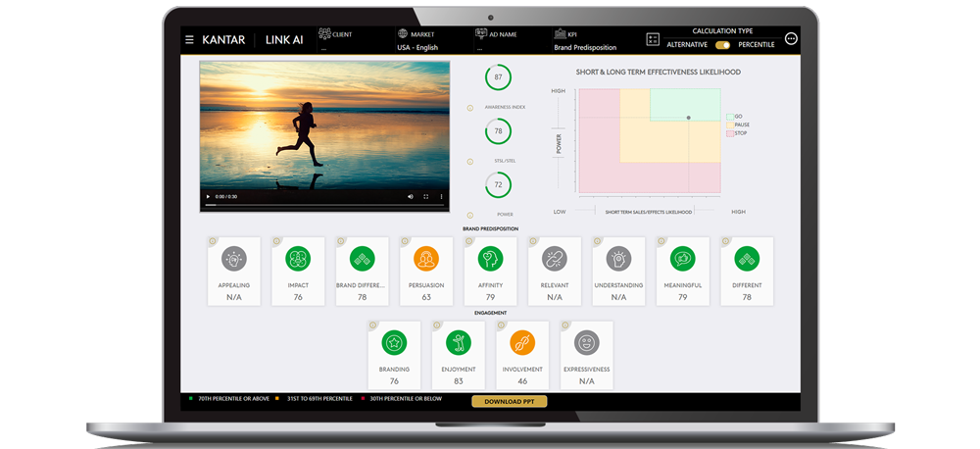Screen dimensions: 980x449
Task: Click the Involvement score 46
Action: pos(522,381)
